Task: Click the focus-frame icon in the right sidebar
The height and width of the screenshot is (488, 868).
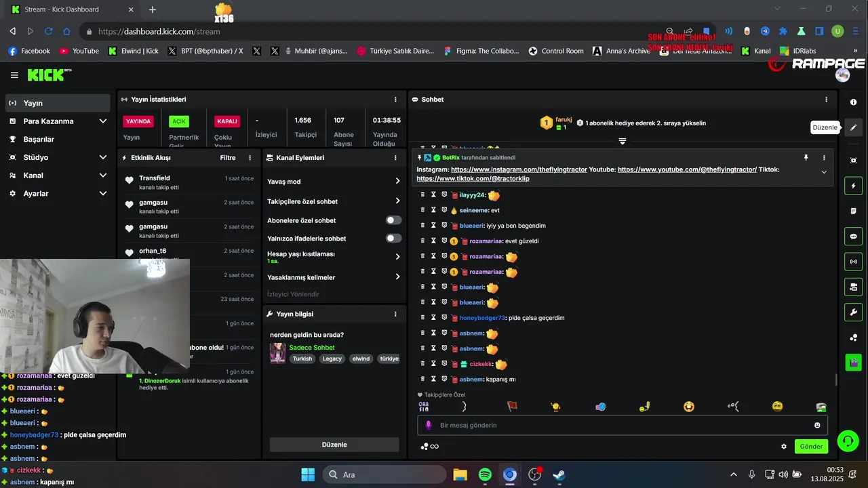Action: point(853,161)
